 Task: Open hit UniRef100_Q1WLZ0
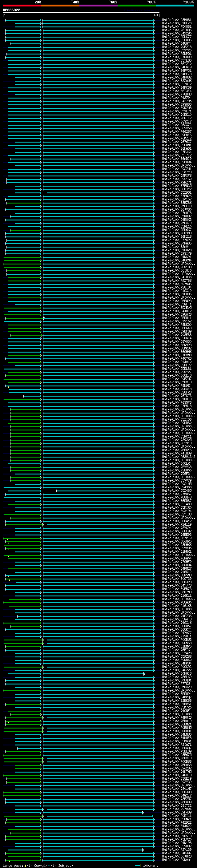point(177,23)
